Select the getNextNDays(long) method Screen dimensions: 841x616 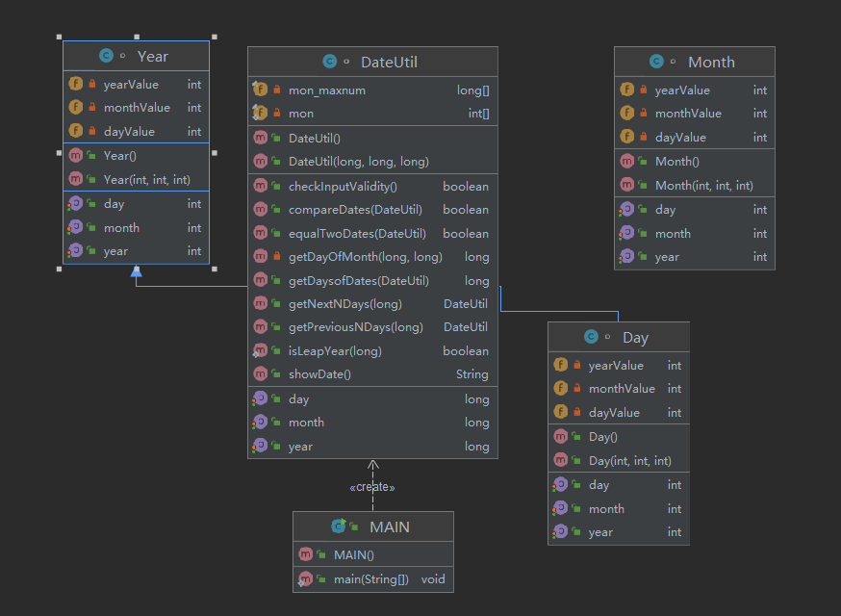coord(372,304)
